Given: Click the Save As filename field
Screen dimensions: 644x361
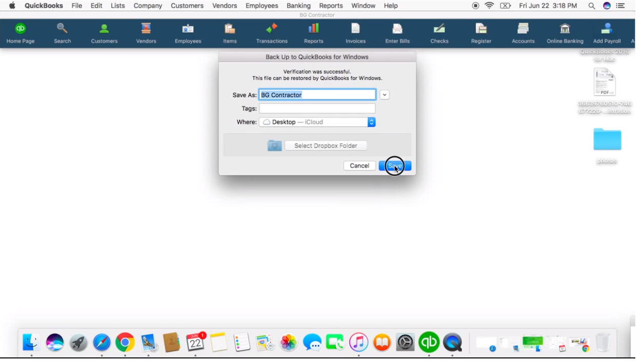Looking at the screenshot, I should [317, 95].
